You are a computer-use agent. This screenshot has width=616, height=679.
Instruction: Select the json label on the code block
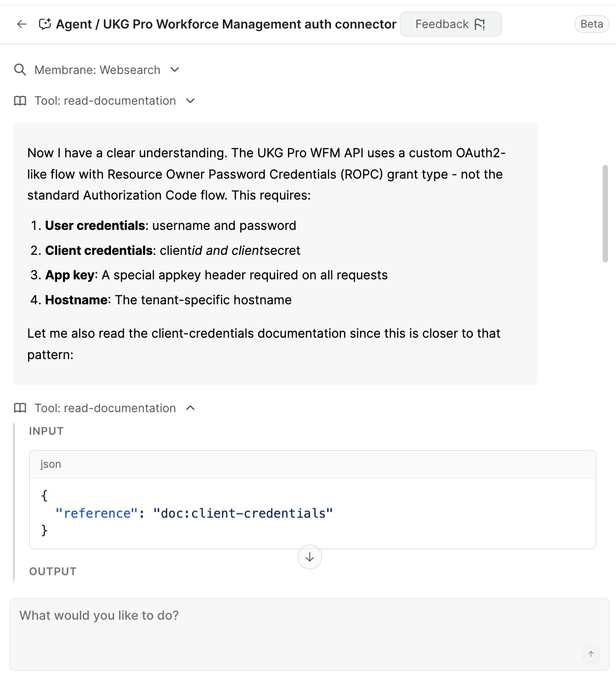(x=51, y=464)
